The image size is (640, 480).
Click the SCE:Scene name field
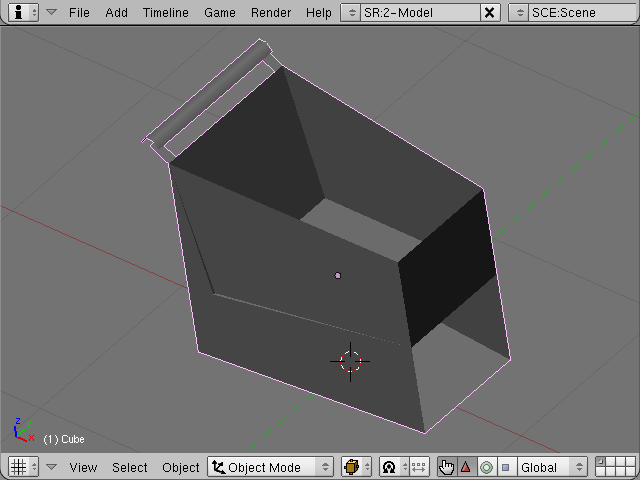pos(584,13)
